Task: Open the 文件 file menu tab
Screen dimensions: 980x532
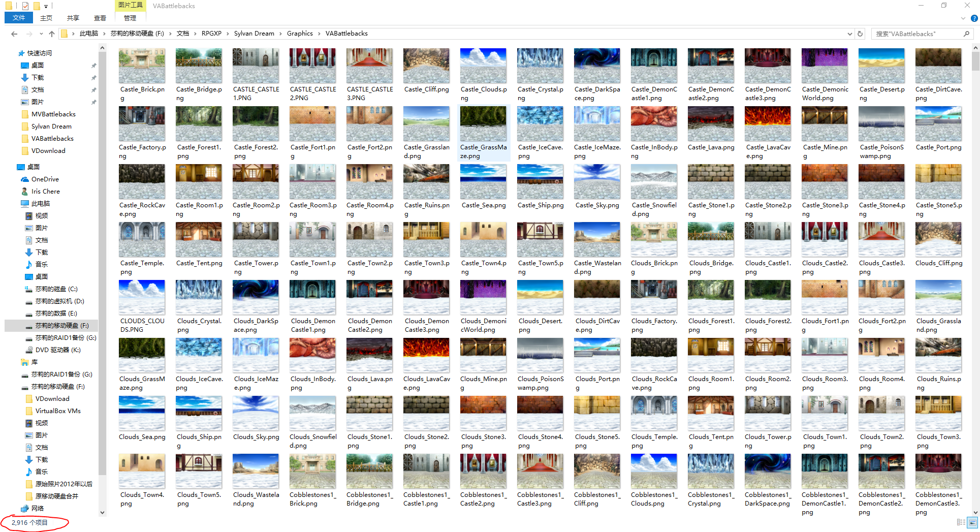Action: (x=19, y=18)
